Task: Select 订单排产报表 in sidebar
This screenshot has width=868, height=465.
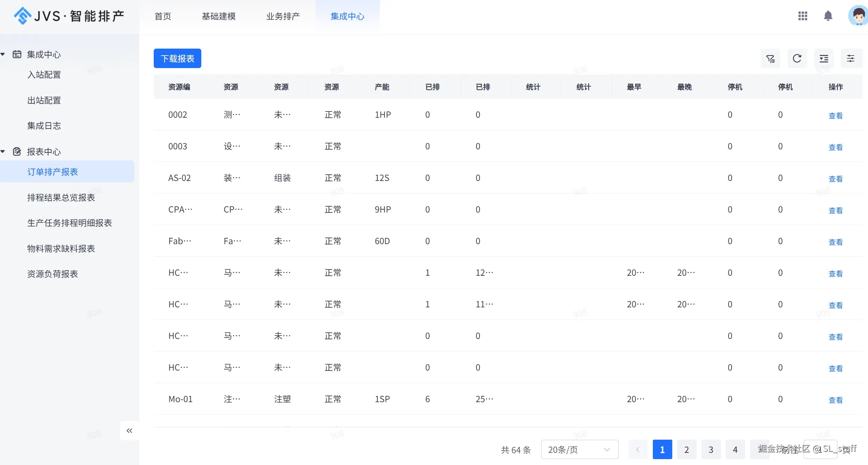Action: tap(67, 172)
